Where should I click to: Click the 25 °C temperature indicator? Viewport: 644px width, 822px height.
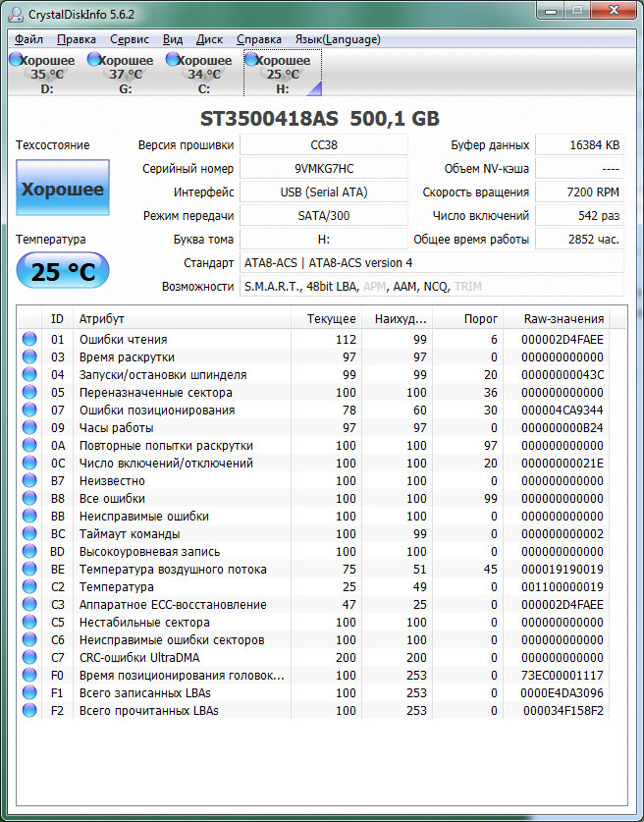click(63, 272)
